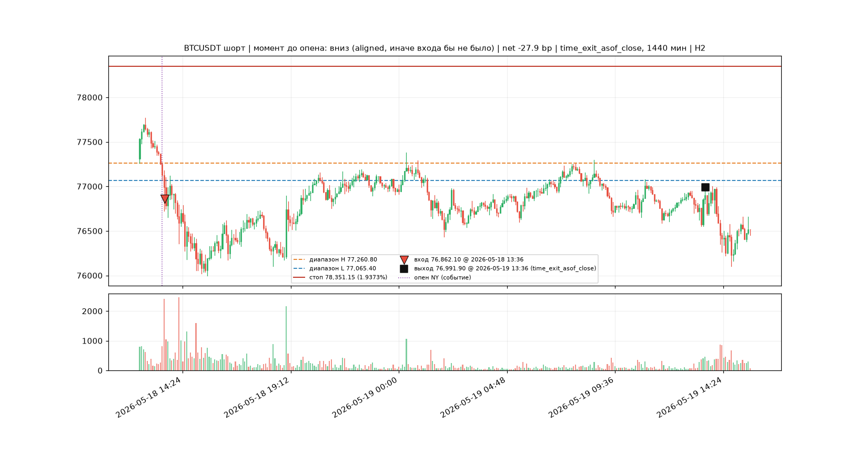868x463 pixels.
Task: Click the purple dotted line sample in the legend
Action: 404,277
